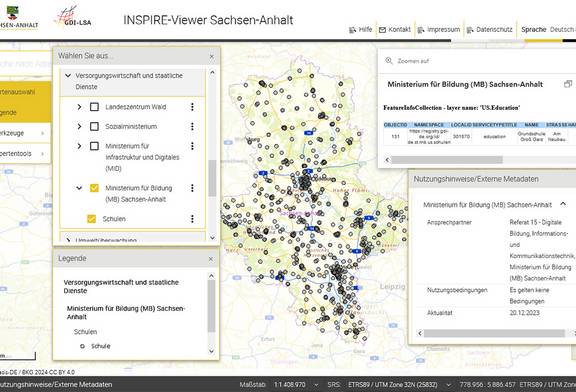576x392 pixels.
Task: Open the Expertentools sidebar menu
Action: tap(23, 154)
